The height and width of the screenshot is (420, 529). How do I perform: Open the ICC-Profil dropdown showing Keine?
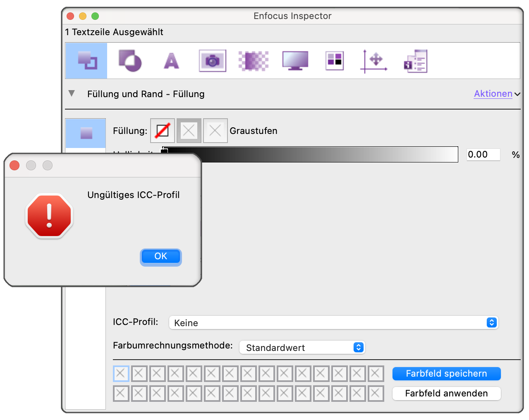(x=333, y=322)
